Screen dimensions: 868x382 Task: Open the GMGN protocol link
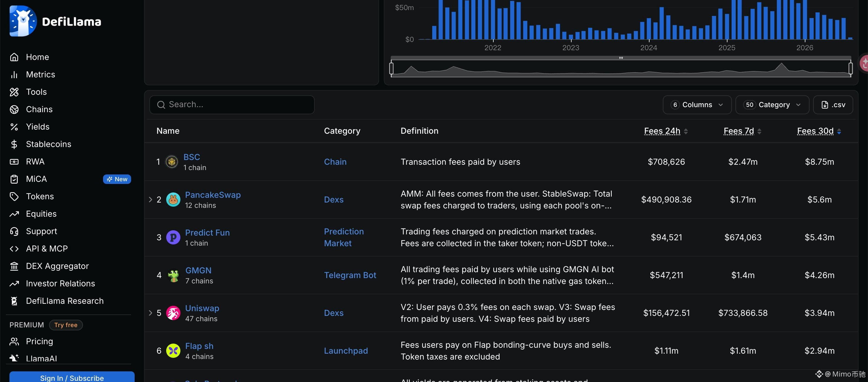[198, 270]
